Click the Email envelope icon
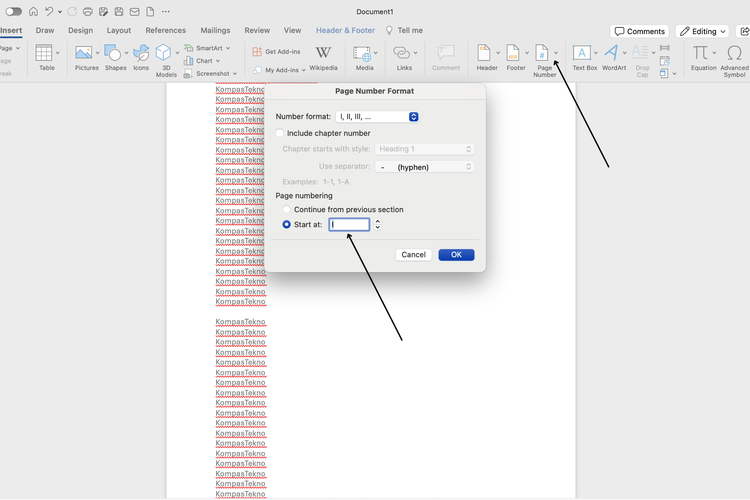This screenshot has height=500, width=750. pyautogui.click(x=134, y=11)
